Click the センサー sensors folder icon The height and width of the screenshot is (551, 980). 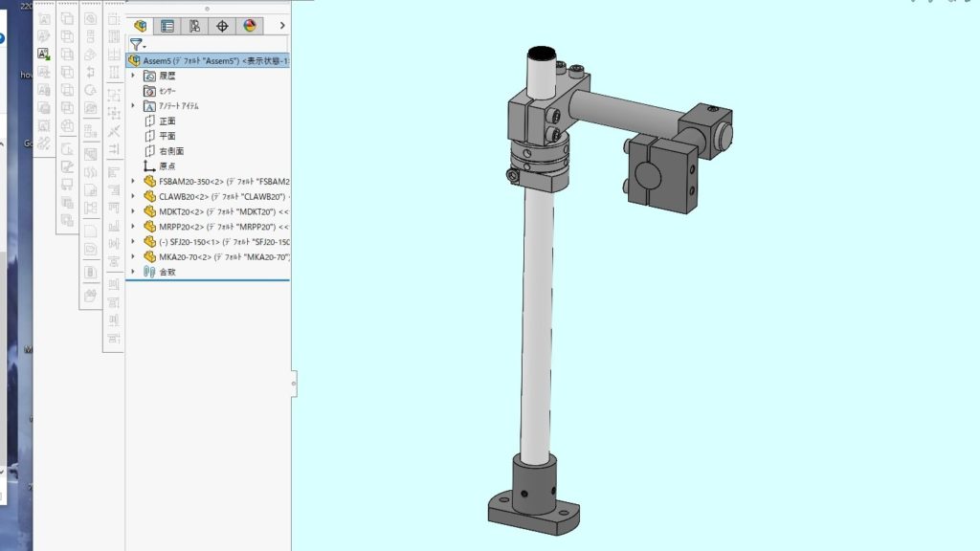[149, 90]
